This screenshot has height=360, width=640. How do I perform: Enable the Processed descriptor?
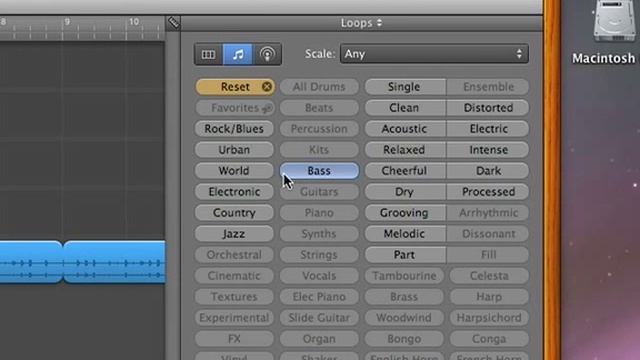coord(488,192)
